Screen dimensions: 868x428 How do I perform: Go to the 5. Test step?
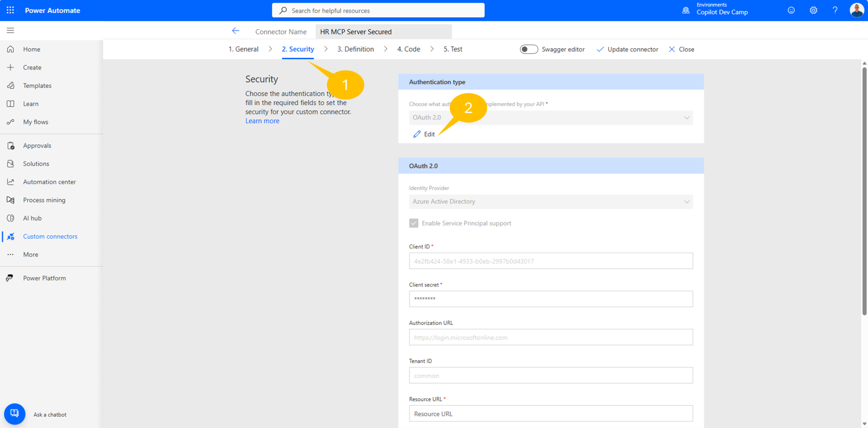[x=452, y=49]
